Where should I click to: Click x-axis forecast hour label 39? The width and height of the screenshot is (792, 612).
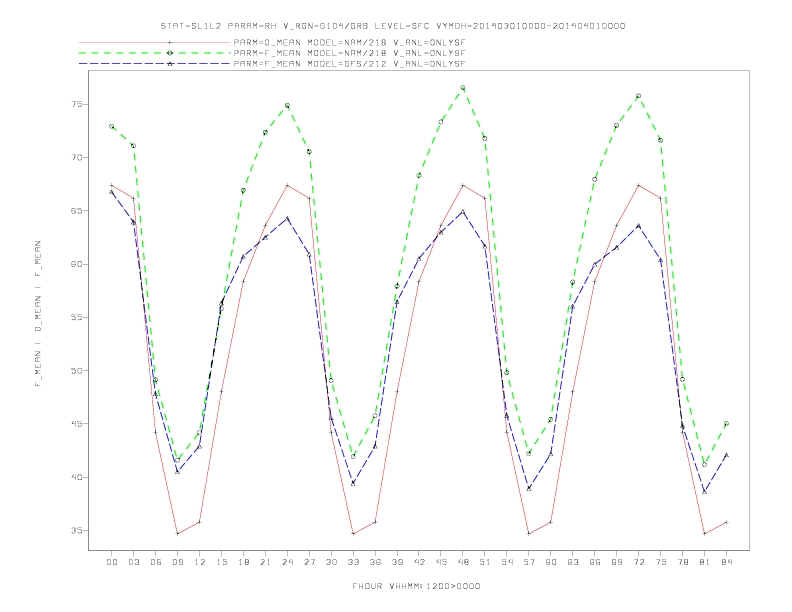397,562
